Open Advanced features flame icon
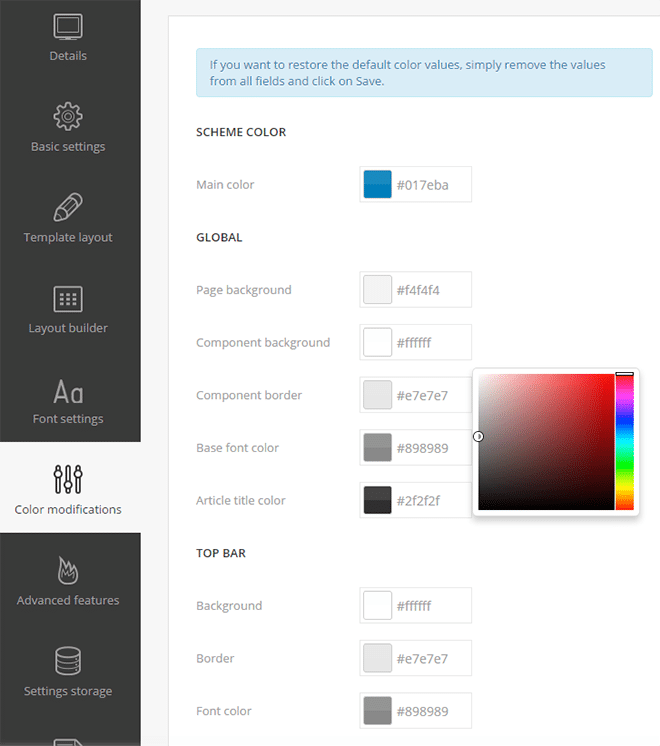Screen dimensions: 660x746 pos(68,570)
